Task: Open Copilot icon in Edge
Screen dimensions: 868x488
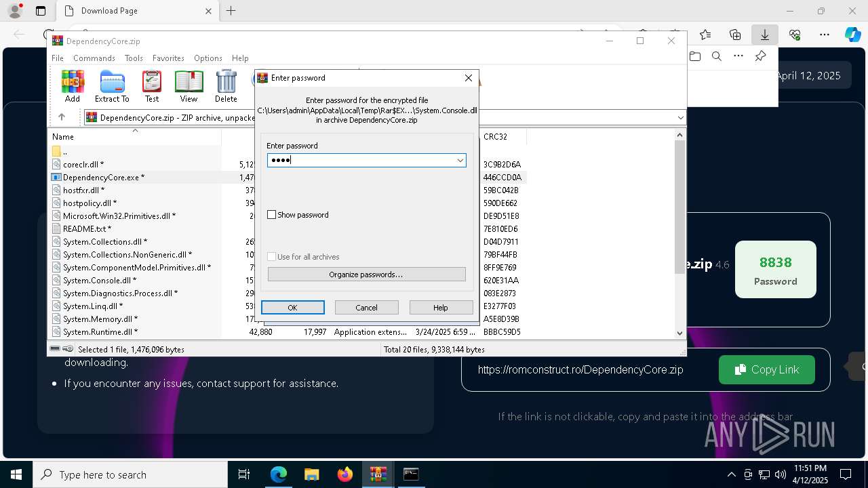Action: click(x=852, y=35)
